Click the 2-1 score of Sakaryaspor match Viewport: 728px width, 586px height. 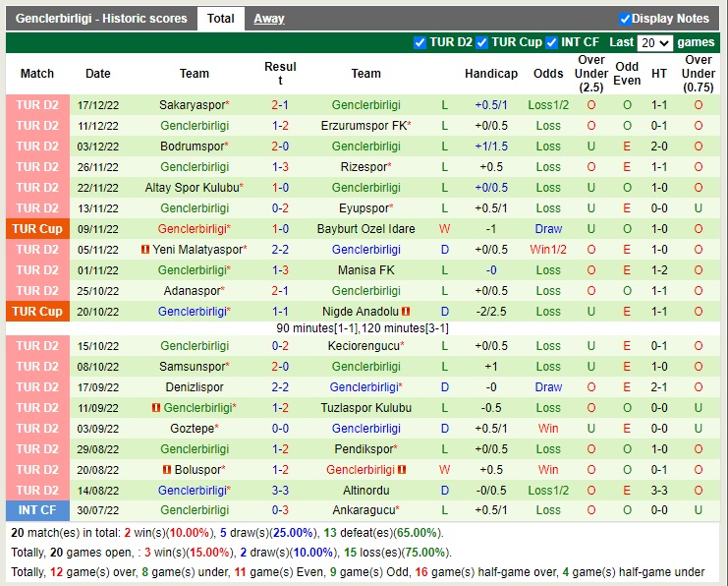click(280, 105)
